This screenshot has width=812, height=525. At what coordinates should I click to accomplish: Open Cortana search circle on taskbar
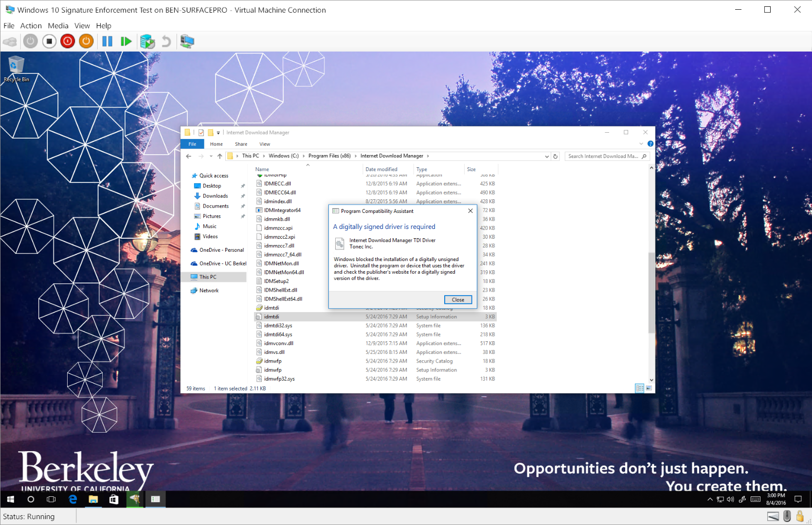click(x=31, y=499)
